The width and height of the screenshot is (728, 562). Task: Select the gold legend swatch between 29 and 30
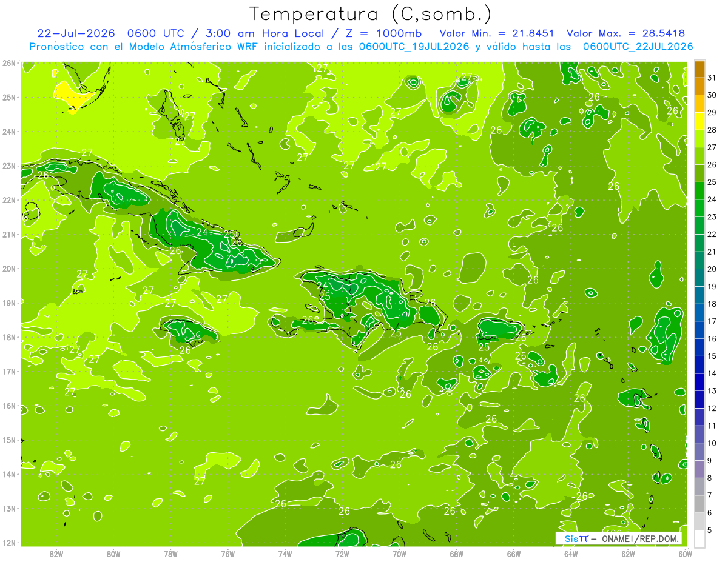click(x=699, y=104)
